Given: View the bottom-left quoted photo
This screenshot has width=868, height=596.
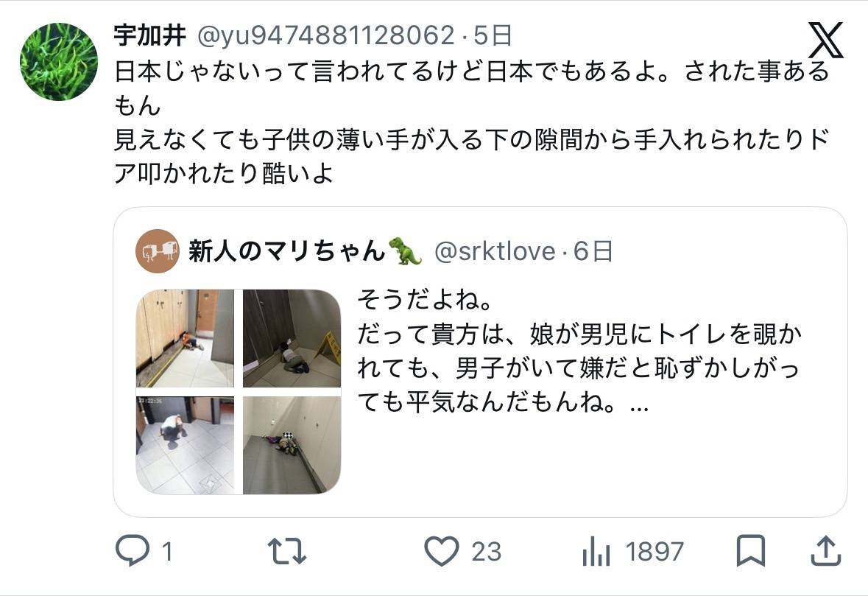Looking at the screenshot, I should point(185,445).
